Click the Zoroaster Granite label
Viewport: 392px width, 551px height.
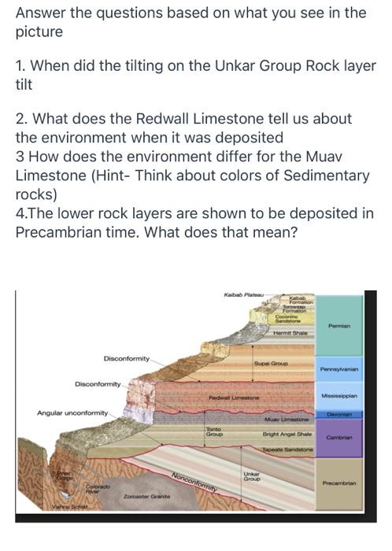point(147,497)
